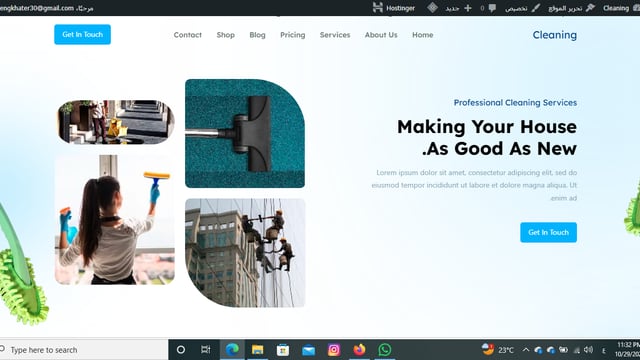
Task: Click the Customize paintbrush icon
Action: (536, 8)
